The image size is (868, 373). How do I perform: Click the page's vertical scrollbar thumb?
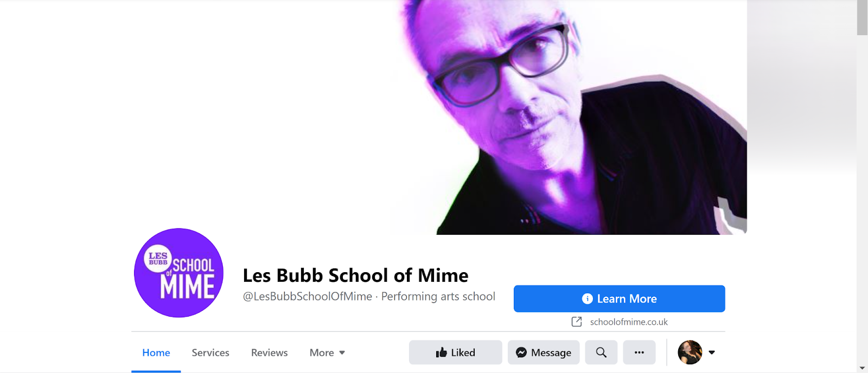862,18
